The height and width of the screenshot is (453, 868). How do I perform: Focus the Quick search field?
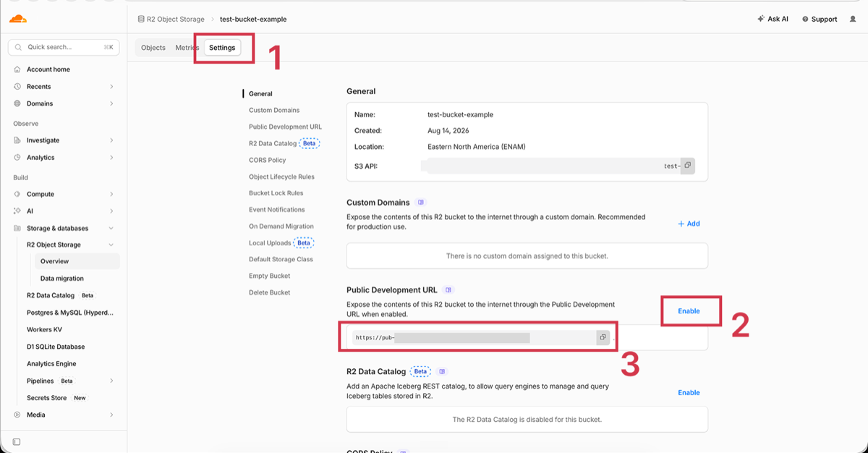pos(64,47)
